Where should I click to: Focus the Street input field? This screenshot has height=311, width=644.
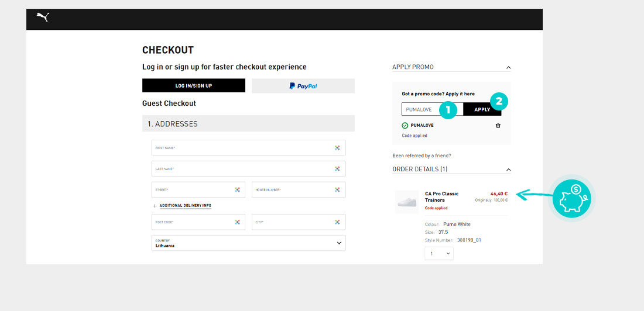coord(198,189)
